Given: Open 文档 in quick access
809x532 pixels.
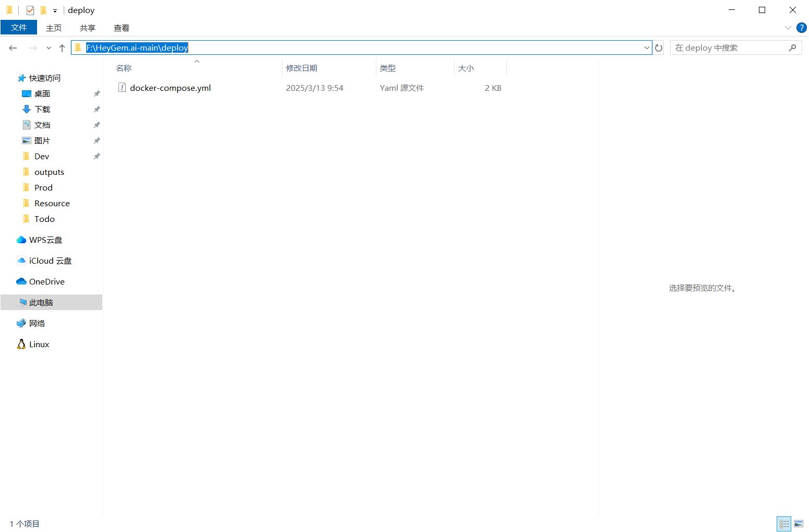Looking at the screenshot, I should tap(42, 125).
